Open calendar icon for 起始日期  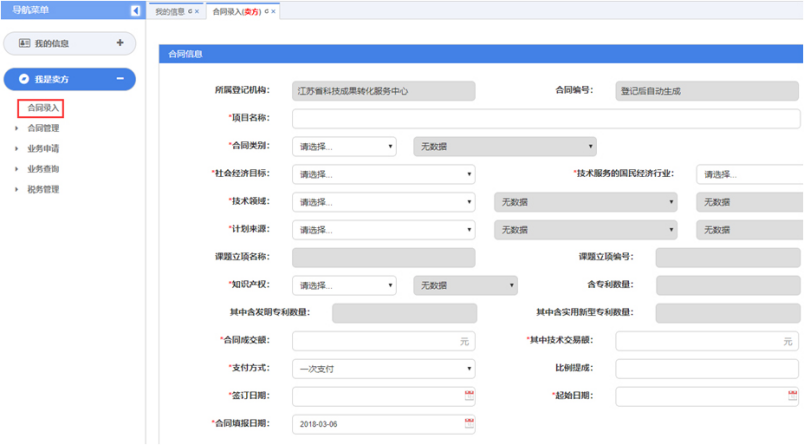(792, 396)
